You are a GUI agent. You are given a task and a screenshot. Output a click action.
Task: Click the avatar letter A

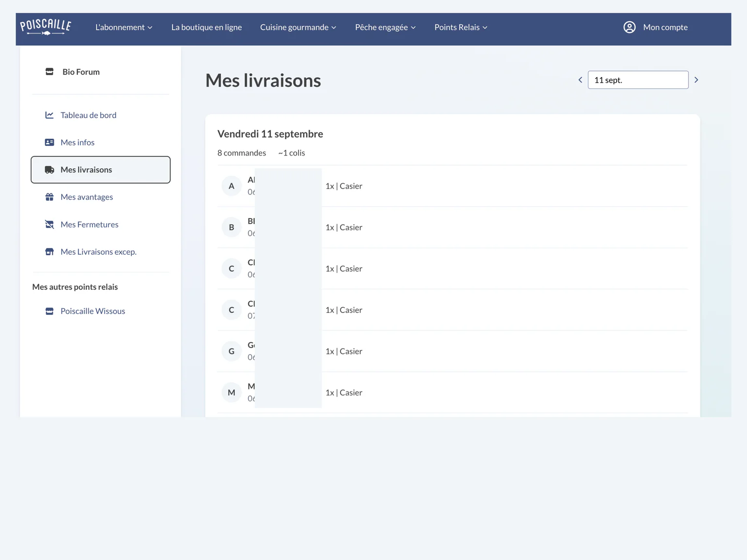pos(231,186)
